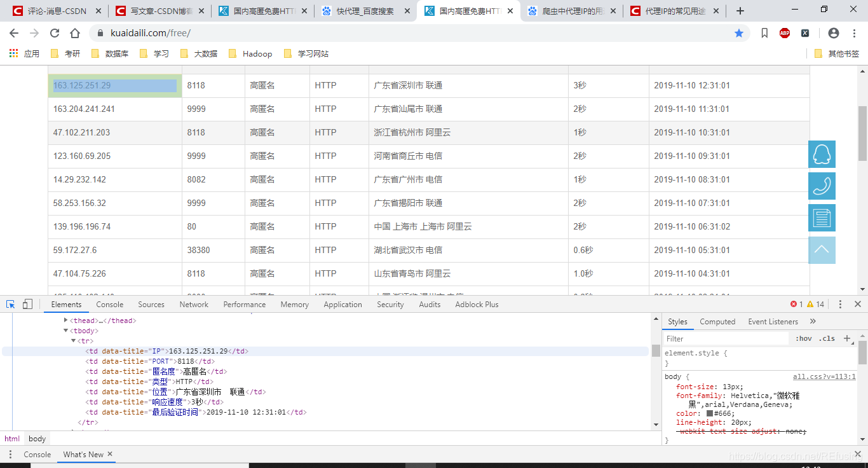This screenshot has width=868, height=468.
Task: Open the 学习网站 bookmark folder
Action: [306, 54]
